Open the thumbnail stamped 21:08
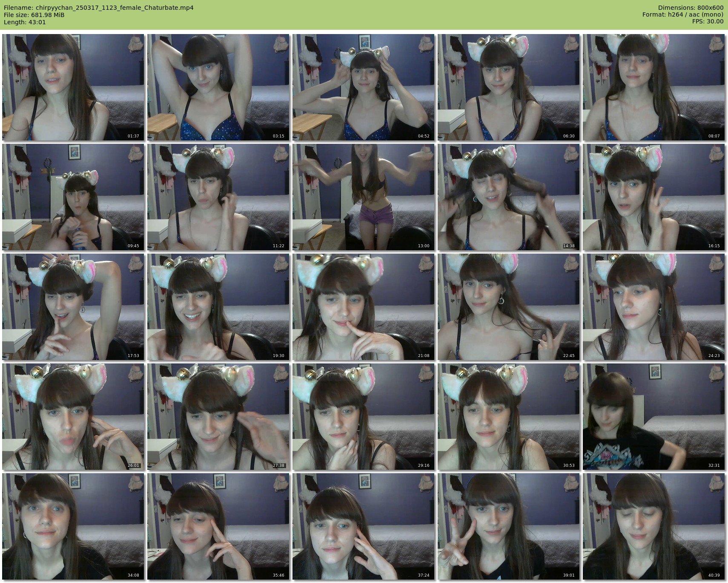Screen dimensions: 728x583 (364, 307)
